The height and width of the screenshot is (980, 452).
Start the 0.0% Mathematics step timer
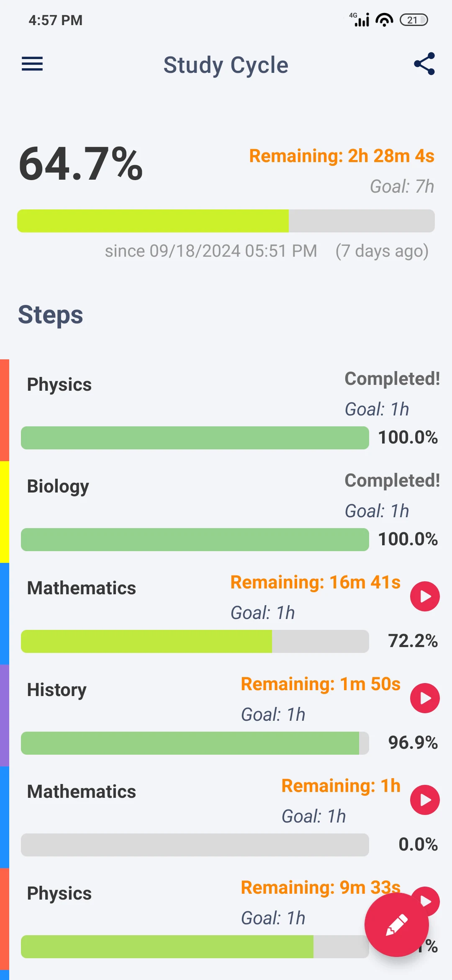[x=424, y=800]
